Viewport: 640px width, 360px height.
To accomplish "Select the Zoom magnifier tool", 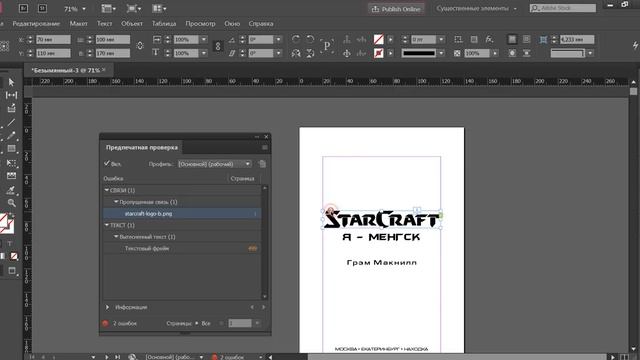I will click(x=11, y=203).
